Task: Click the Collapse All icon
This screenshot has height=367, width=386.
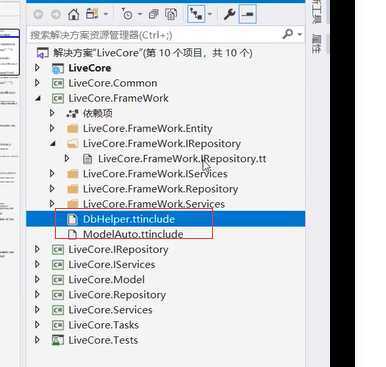Action: click(154, 14)
